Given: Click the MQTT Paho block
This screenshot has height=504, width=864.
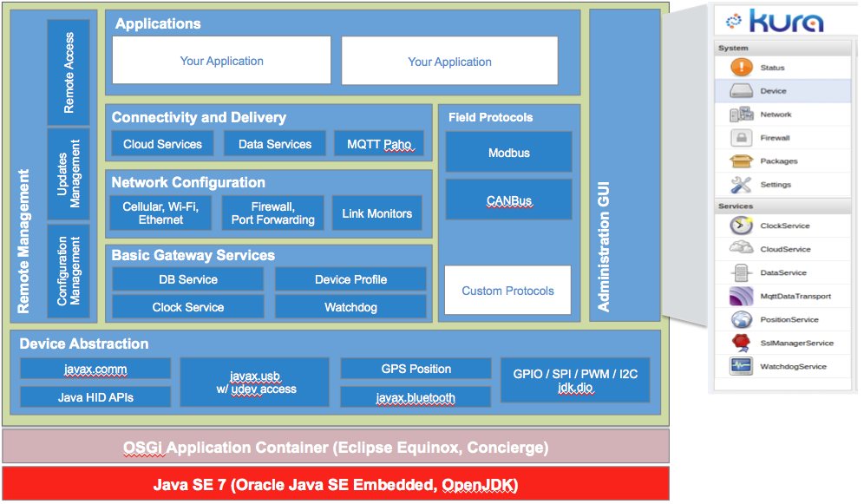Looking at the screenshot, I should (x=379, y=144).
